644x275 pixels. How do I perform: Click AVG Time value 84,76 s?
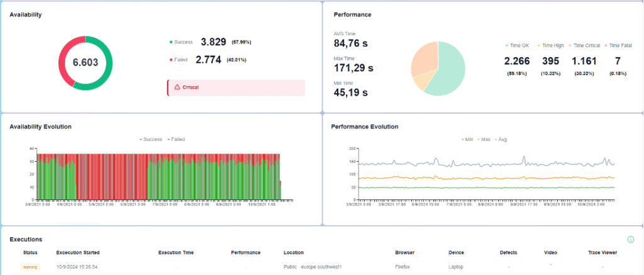[x=351, y=43]
